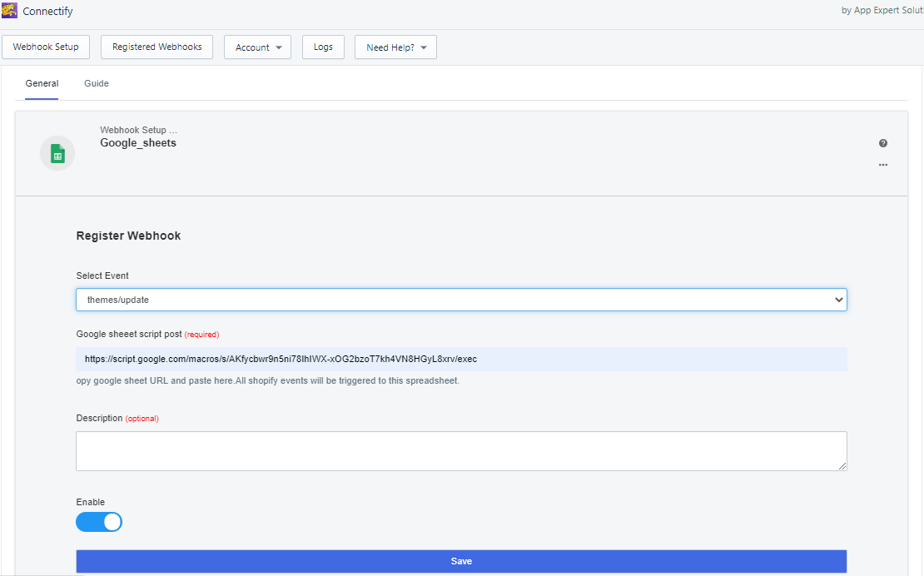Open the three-dots more options menu

pyautogui.click(x=882, y=165)
